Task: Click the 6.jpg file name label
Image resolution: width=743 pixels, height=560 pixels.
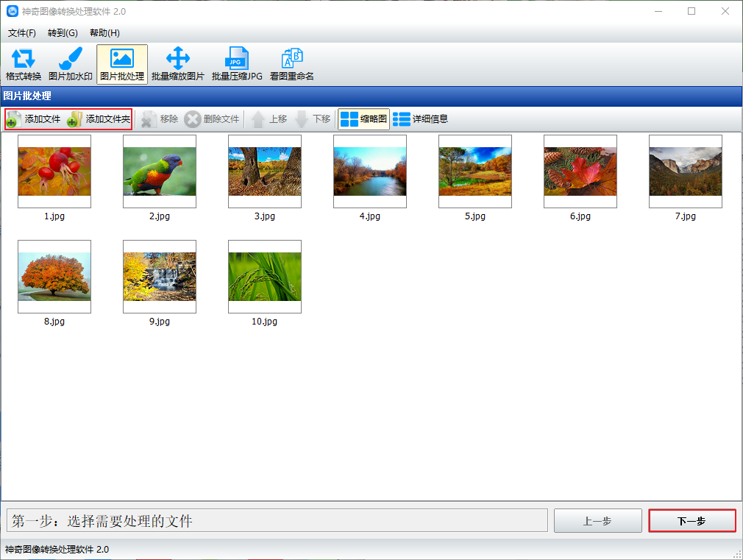Action: point(580,216)
